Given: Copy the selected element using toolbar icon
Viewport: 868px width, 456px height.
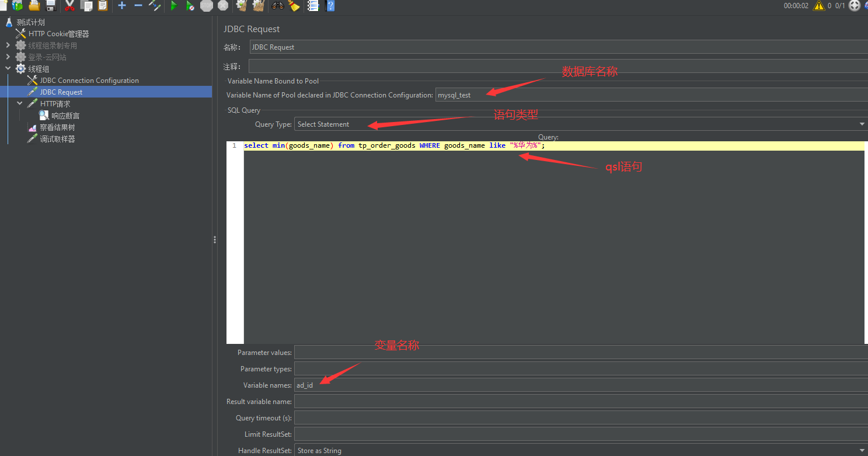Looking at the screenshot, I should [86, 5].
